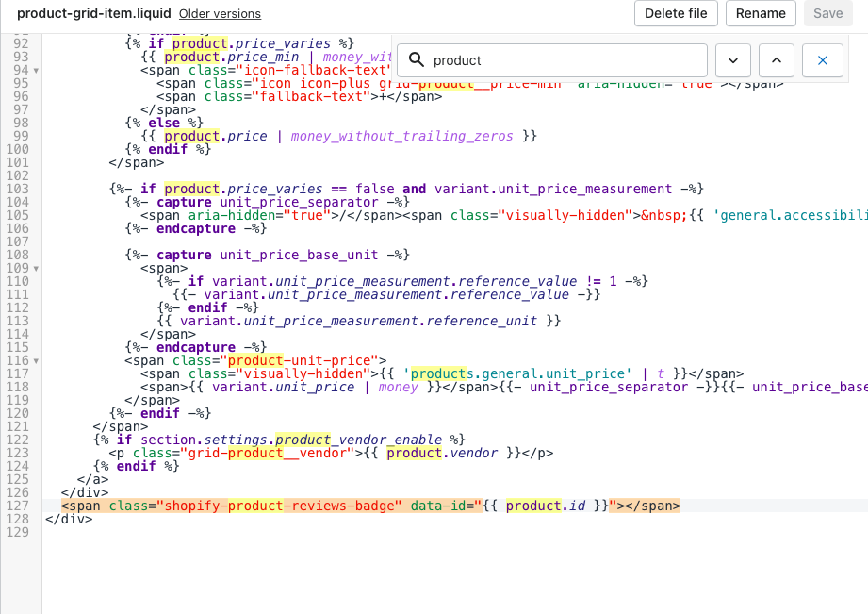Click line number 129 in gutter
Image resolution: width=868 pixels, height=614 pixels.
pos(18,533)
